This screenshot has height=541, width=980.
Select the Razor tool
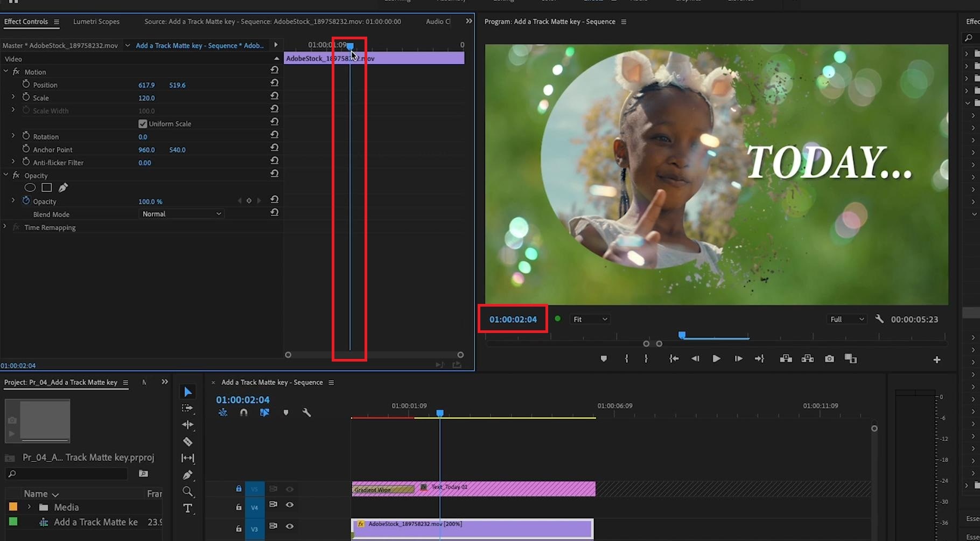tap(187, 442)
